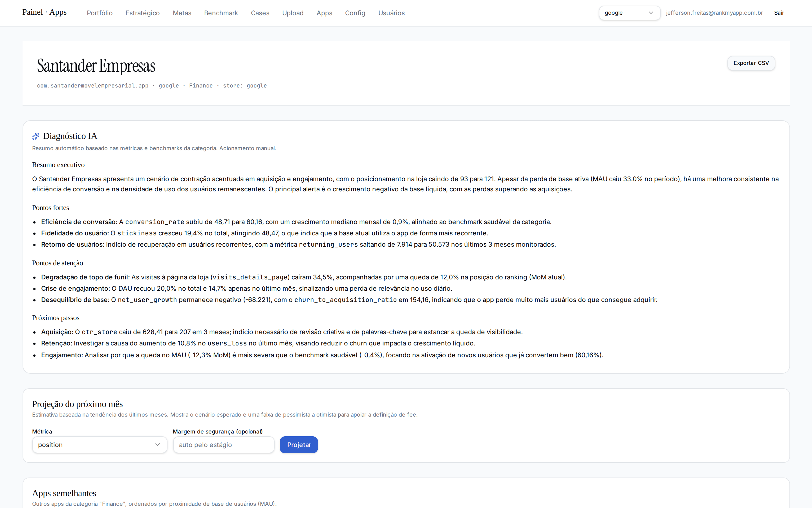Go to the Estratégico page
Viewport: 812px width, 508px height.
[x=143, y=13]
